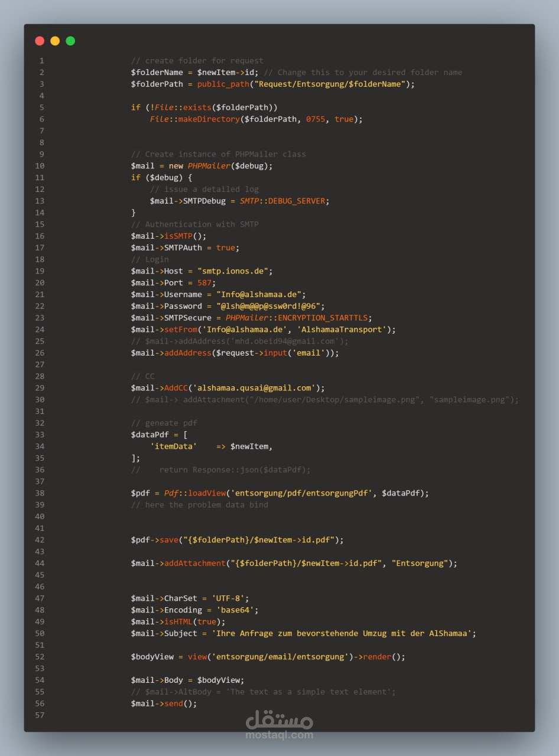
Task: Click the red close dot
Action: tap(40, 41)
